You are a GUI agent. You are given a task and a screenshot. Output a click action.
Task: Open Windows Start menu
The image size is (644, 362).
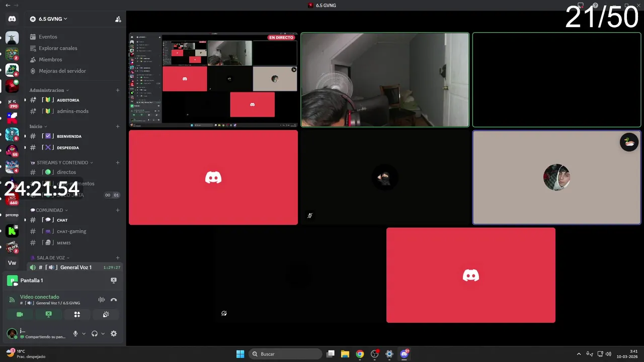point(240,354)
